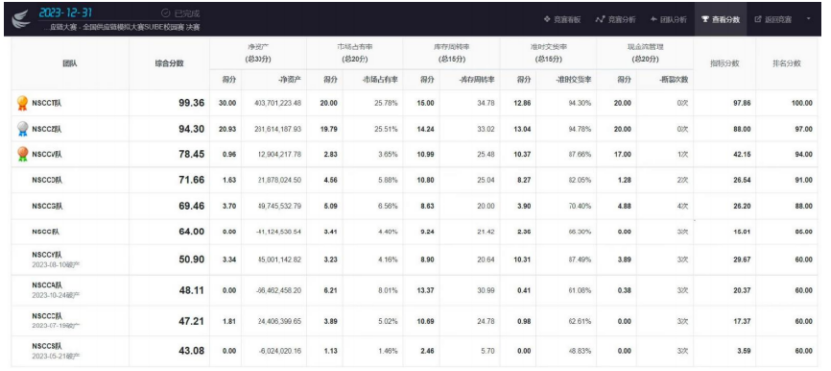Click inventory turnover 33.02
Viewport: 831px width, 371px height.
tap(486, 129)
